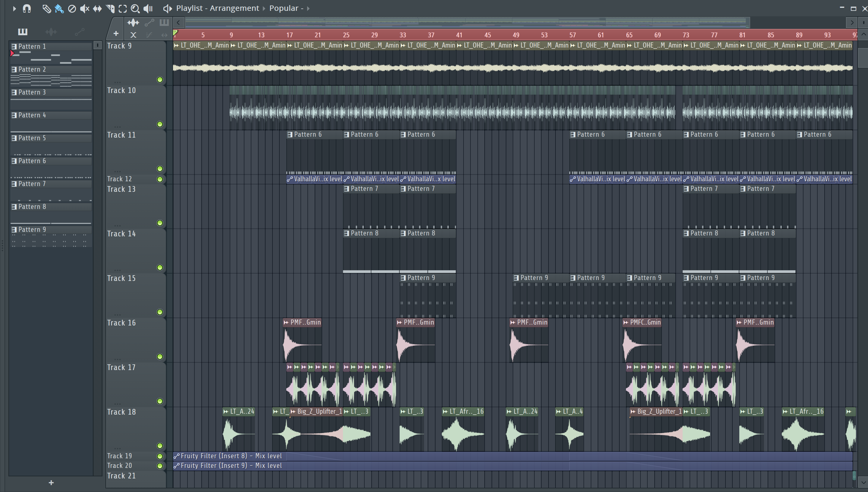
Task: Click the Track 21 header label
Action: click(121, 476)
